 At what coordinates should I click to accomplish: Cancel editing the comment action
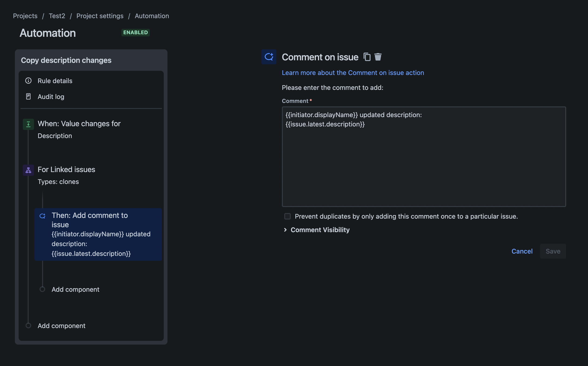point(522,251)
